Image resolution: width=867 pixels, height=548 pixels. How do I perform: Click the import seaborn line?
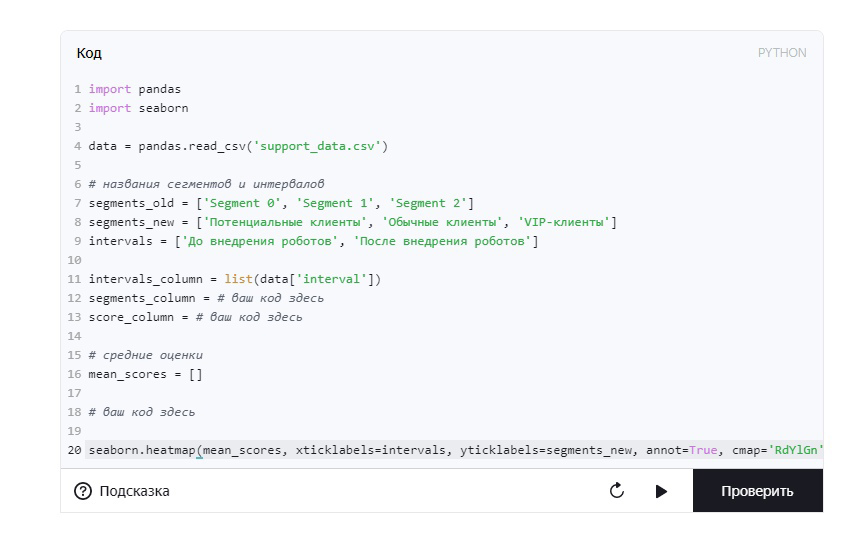coord(138,108)
